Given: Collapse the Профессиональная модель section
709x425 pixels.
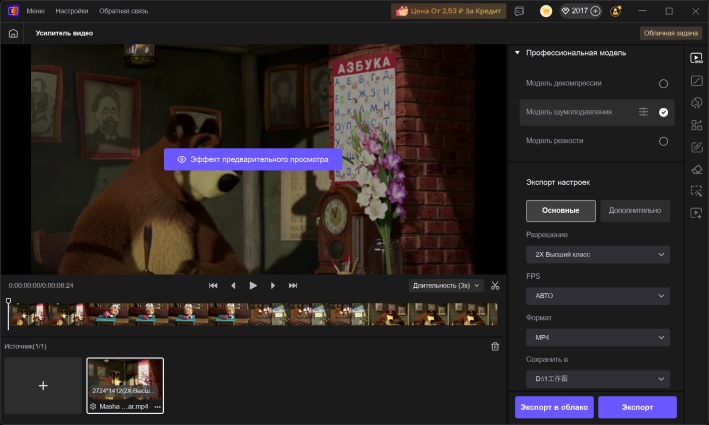Looking at the screenshot, I should coord(517,53).
